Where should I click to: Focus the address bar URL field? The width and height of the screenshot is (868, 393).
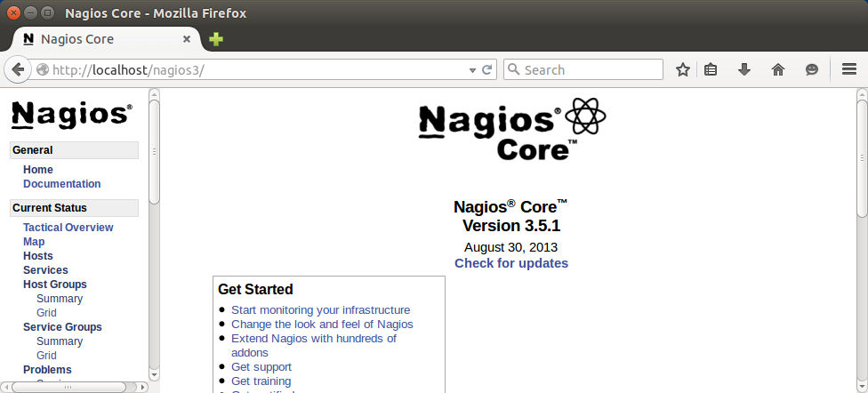[259, 70]
